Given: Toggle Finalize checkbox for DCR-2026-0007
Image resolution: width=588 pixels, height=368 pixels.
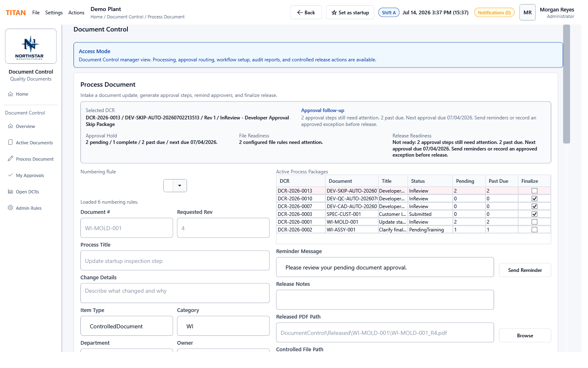Looking at the screenshot, I should (535, 206).
